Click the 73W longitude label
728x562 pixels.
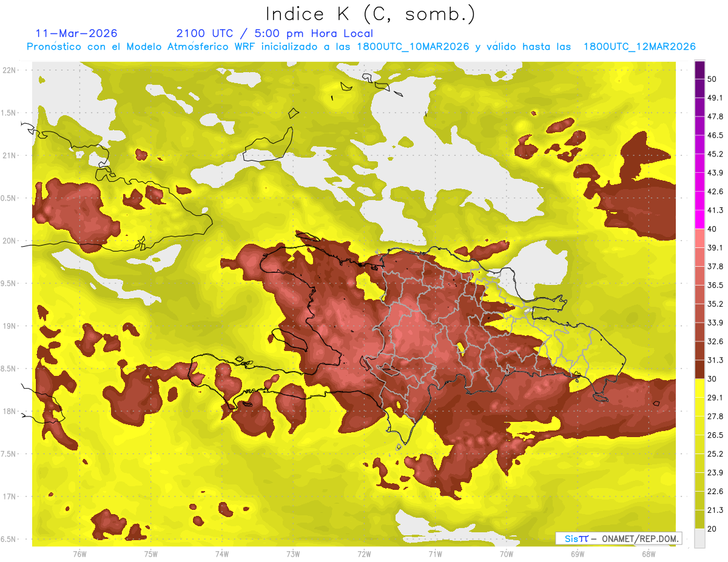293,554
